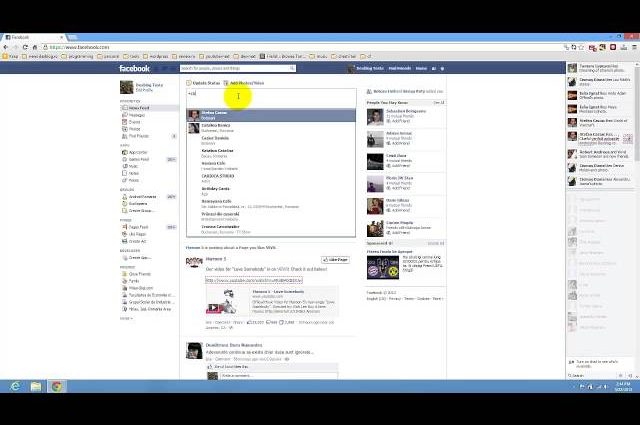This screenshot has width=640, height=425.
Task: Open the Chrome menu icon
Action: 634,47
